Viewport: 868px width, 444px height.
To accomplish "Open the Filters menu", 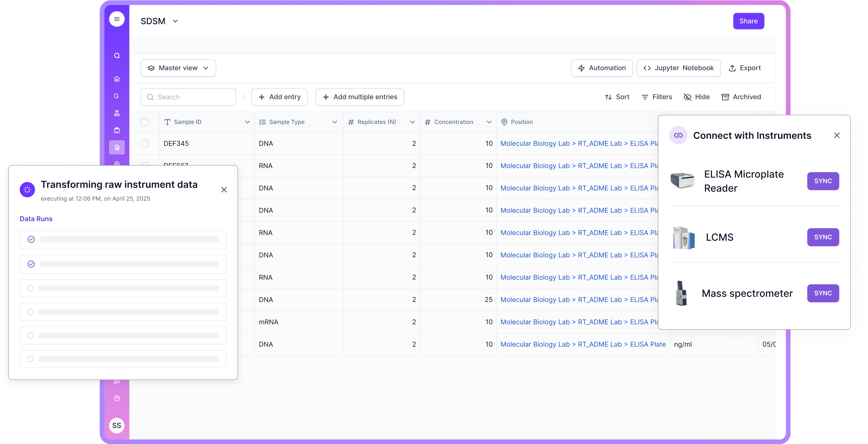I will [x=657, y=97].
